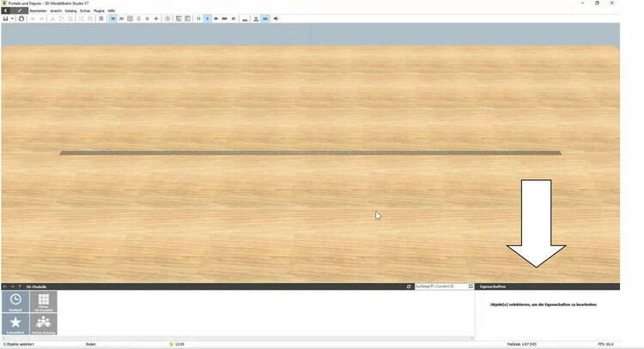Click the undo arrow in the toolbar
Image resolution: width=644 pixels, height=349 pixels.
pyautogui.click(x=33, y=19)
